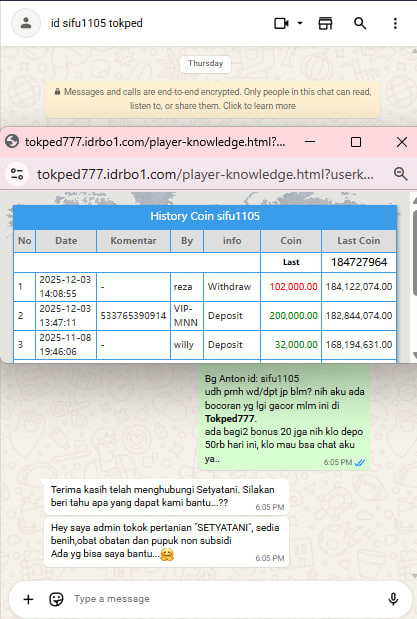Click the chat name id sifu1105 tokped
The width and height of the screenshot is (417, 619).
97,23
